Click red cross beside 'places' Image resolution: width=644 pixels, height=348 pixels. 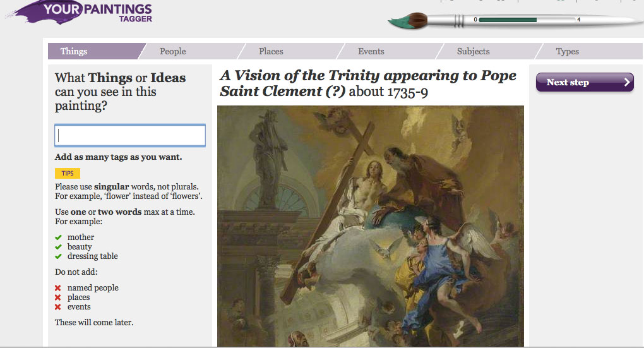(x=58, y=297)
